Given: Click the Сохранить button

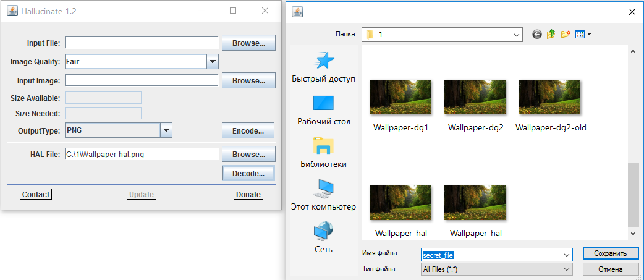Looking at the screenshot, I should point(611,253).
